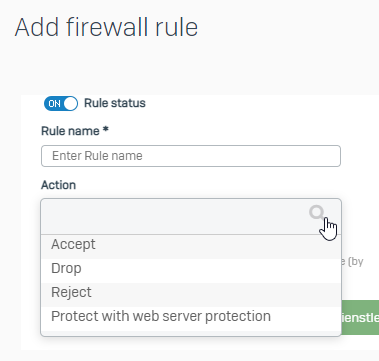The width and height of the screenshot is (379, 361).
Task: Click the Enter Rule name field
Action: click(x=191, y=156)
